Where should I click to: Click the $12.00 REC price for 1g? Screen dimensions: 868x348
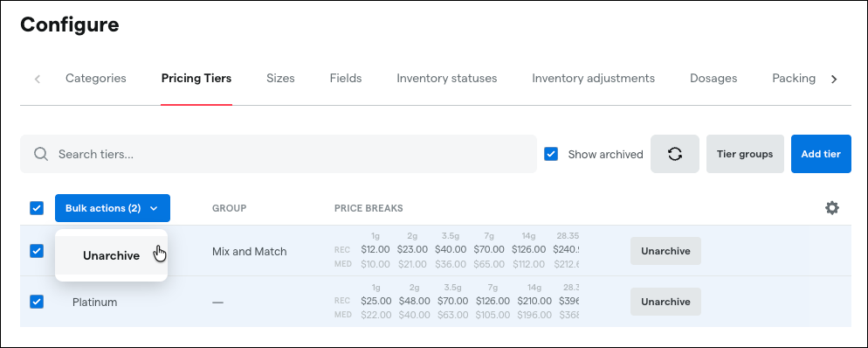click(375, 250)
